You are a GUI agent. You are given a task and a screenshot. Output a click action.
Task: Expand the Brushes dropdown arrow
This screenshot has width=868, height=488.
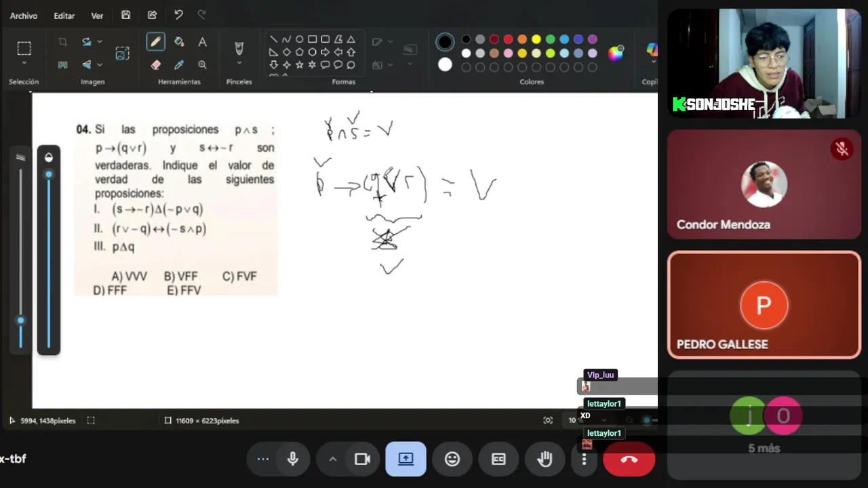click(x=239, y=64)
